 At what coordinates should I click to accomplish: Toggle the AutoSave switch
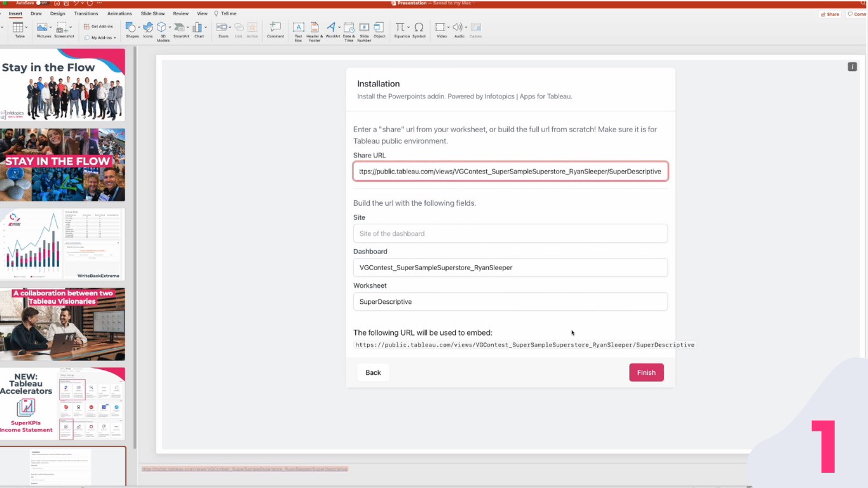pos(43,3)
